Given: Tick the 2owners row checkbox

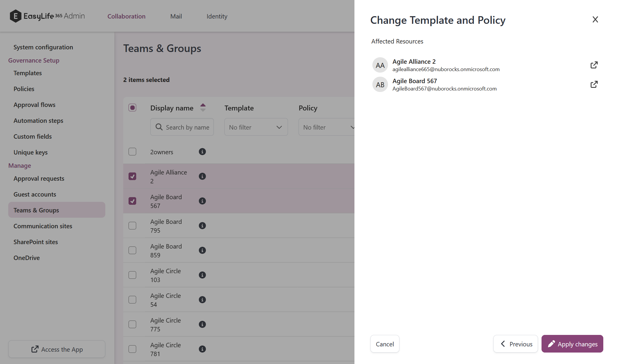Looking at the screenshot, I should coord(132,152).
